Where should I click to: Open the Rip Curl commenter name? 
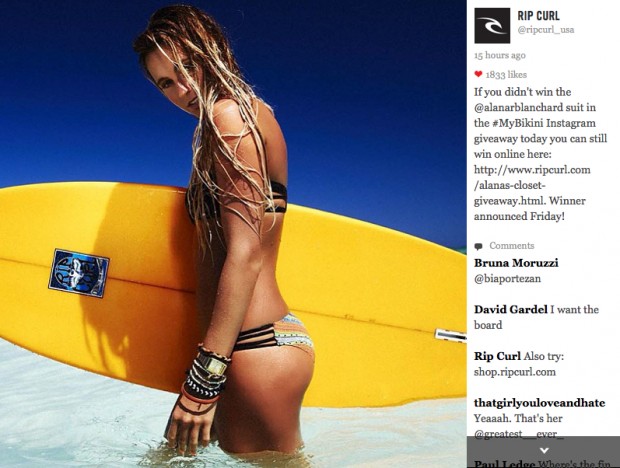click(x=497, y=356)
